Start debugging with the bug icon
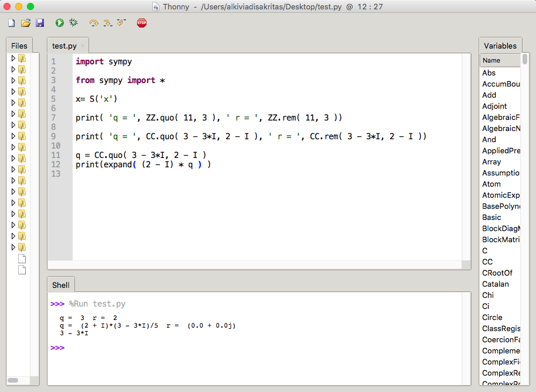Image resolution: width=536 pixels, height=392 pixels. 73,23
